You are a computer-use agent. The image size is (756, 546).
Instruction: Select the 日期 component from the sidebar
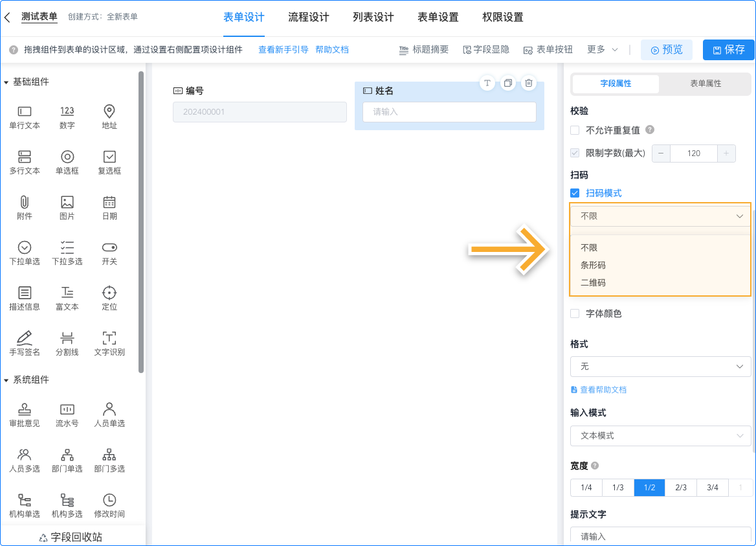(x=109, y=207)
